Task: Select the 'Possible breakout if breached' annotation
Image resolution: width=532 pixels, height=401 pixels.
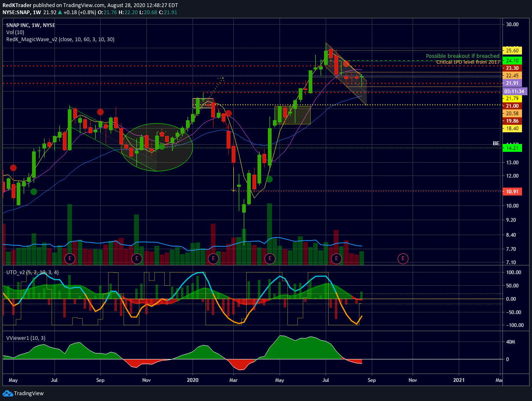Action: coord(463,56)
